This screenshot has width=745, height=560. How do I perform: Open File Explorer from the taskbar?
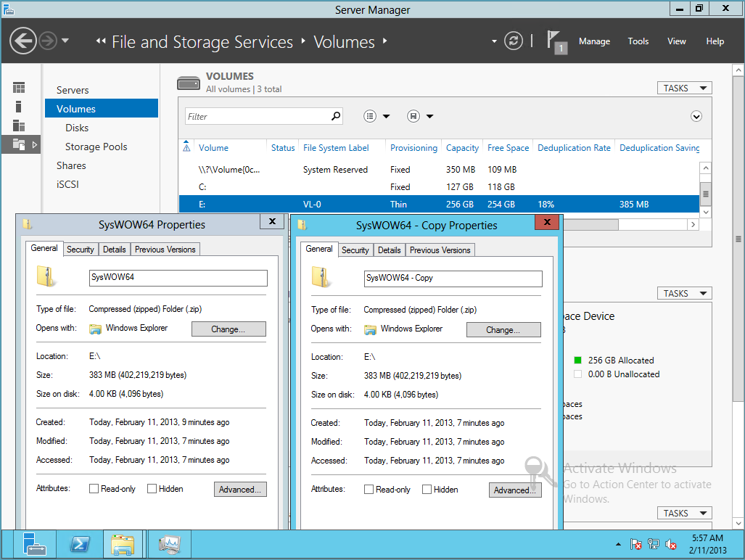coord(123,543)
